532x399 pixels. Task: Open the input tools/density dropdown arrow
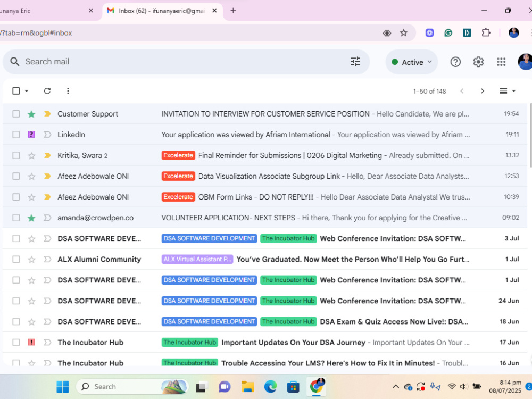tap(514, 91)
